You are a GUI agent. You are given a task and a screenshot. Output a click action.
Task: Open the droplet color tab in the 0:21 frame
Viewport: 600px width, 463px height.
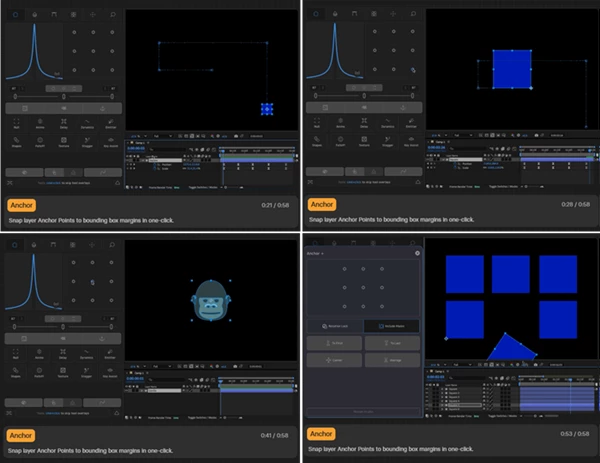[34, 15]
